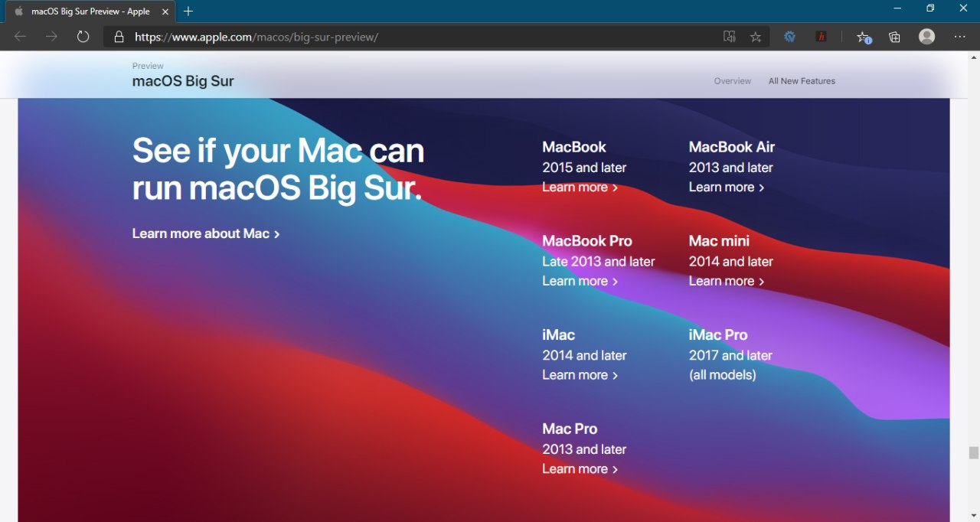Image resolution: width=980 pixels, height=522 pixels.
Task: Click the Mac mini heading text
Action: (x=719, y=241)
